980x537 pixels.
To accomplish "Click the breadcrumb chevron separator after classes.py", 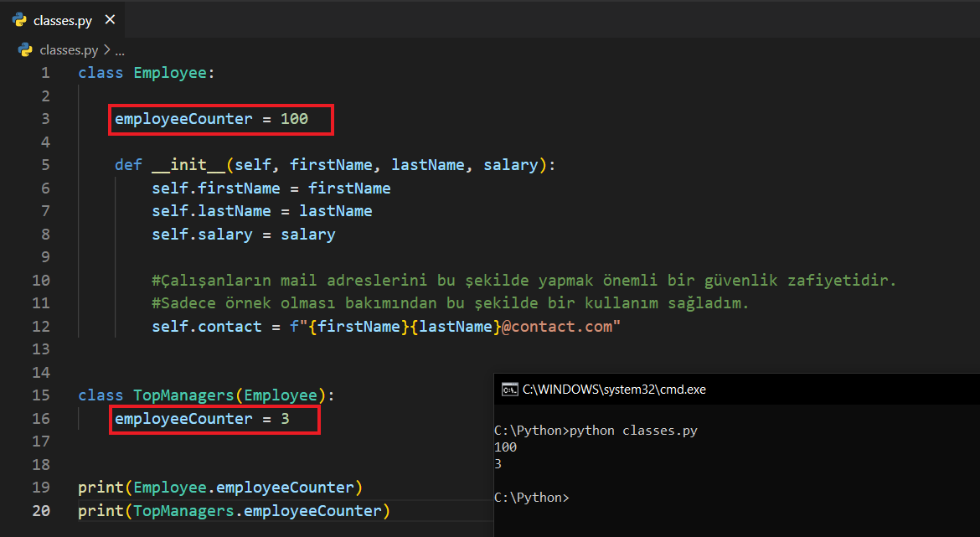I will point(106,49).
